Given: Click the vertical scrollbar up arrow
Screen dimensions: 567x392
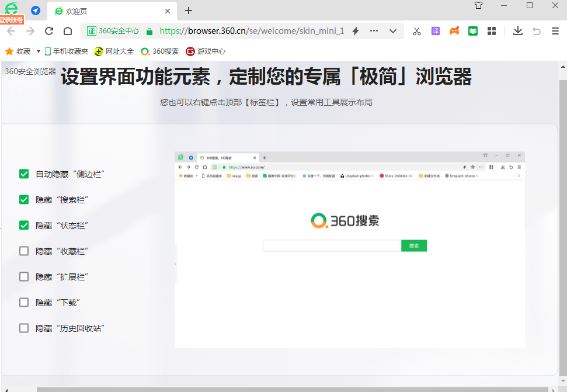Looking at the screenshot, I should [x=563, y=67].
